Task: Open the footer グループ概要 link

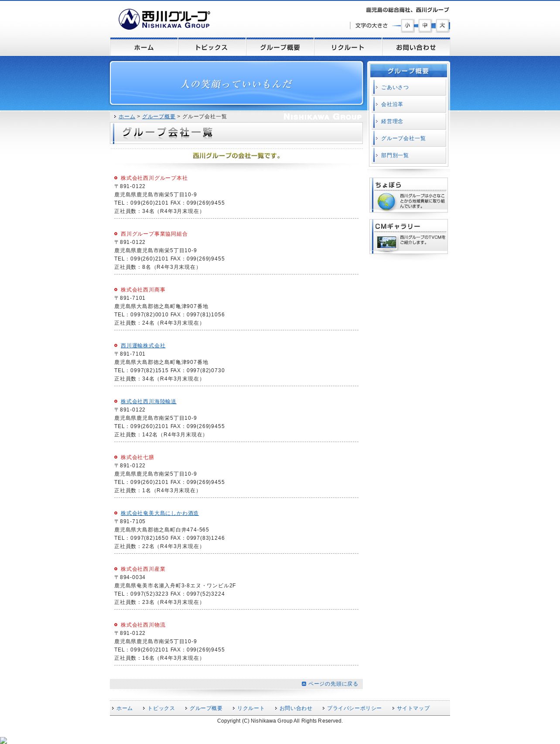Action: click(206, 708)
